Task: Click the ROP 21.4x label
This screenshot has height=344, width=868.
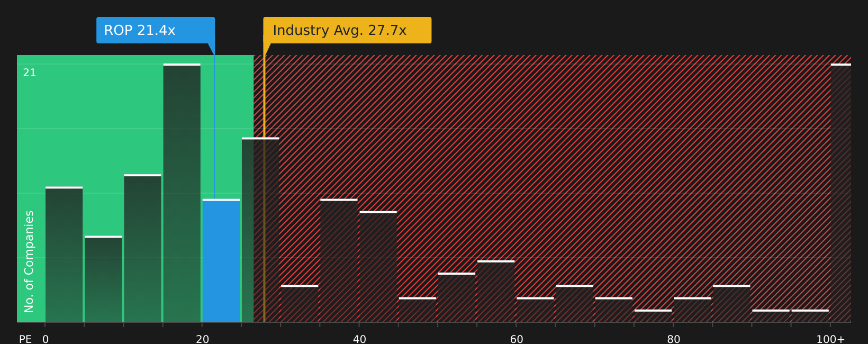Action: (x=156, y=30)
